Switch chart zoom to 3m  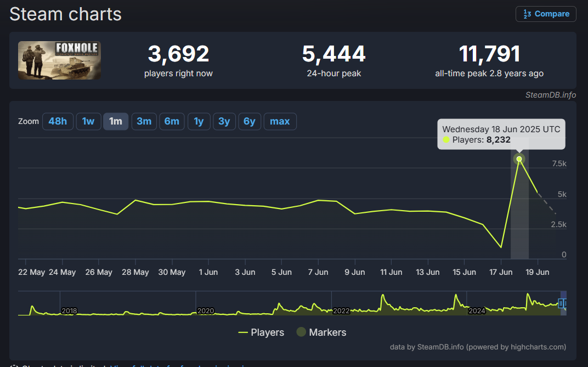click(144, 121)
